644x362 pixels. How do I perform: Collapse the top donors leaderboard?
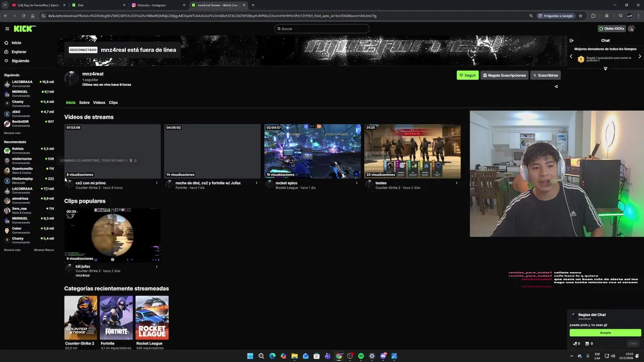click(x=605, y=68)
